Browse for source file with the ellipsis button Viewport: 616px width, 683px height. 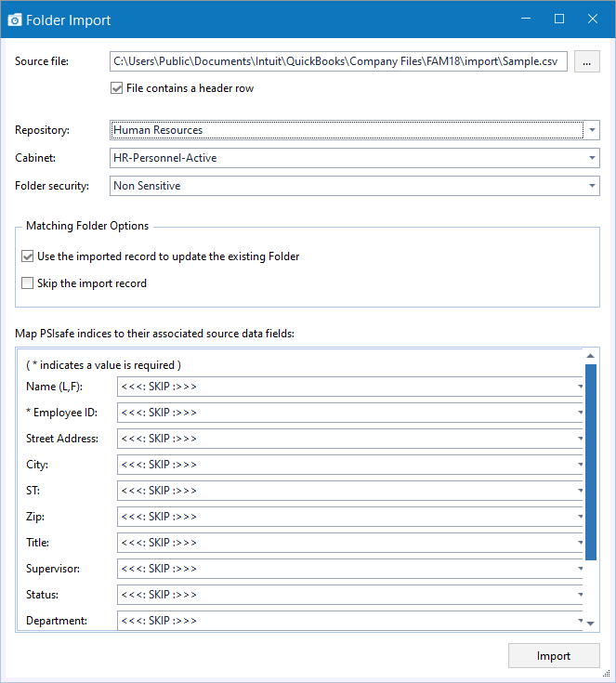pos(587,61)
